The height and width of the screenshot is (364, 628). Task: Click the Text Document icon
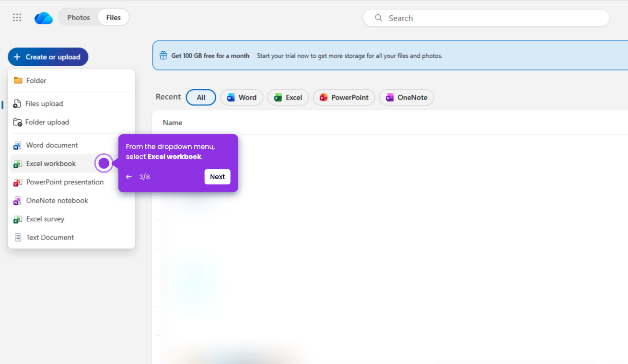coord(18,238)
